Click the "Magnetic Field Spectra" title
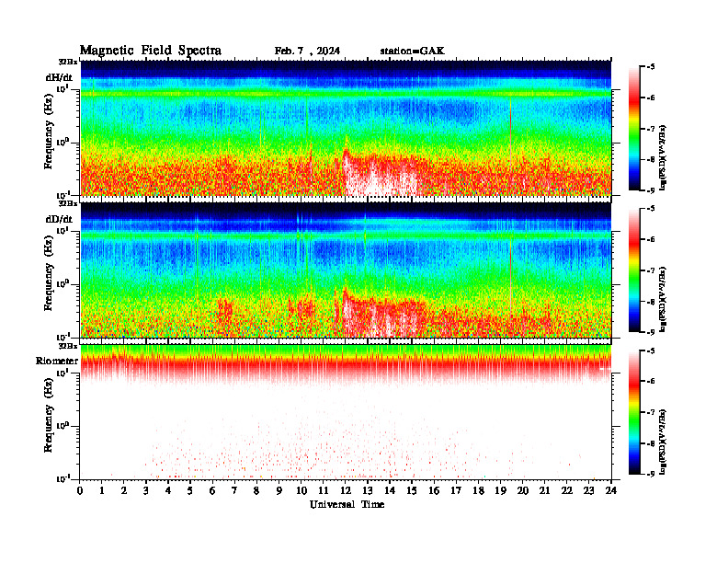The width and height of the screenshot is (728, 563). point(151,51)
